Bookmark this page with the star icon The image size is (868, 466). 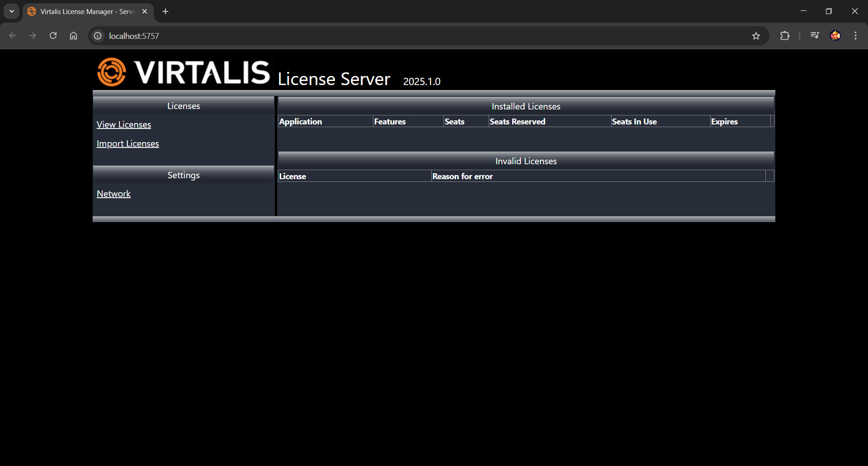click(756, 36)
